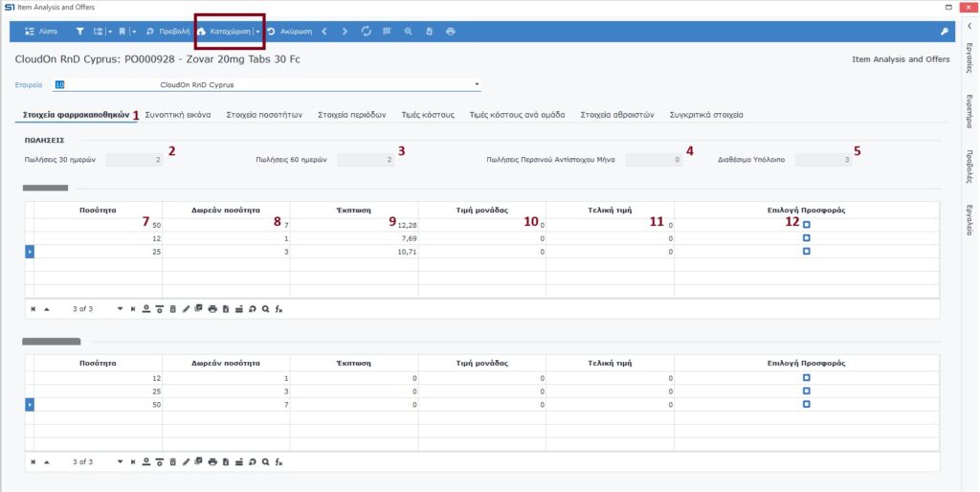Check the offer checkbox for quantity 50 in upper grid
Viewport: 980px width, 492px height.
(x=807, y=225)
